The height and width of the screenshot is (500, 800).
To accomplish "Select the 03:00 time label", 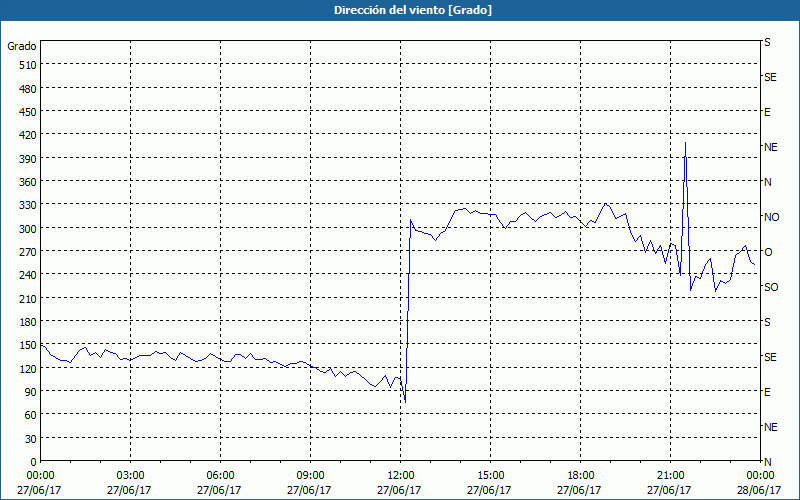I will (131, 476).
